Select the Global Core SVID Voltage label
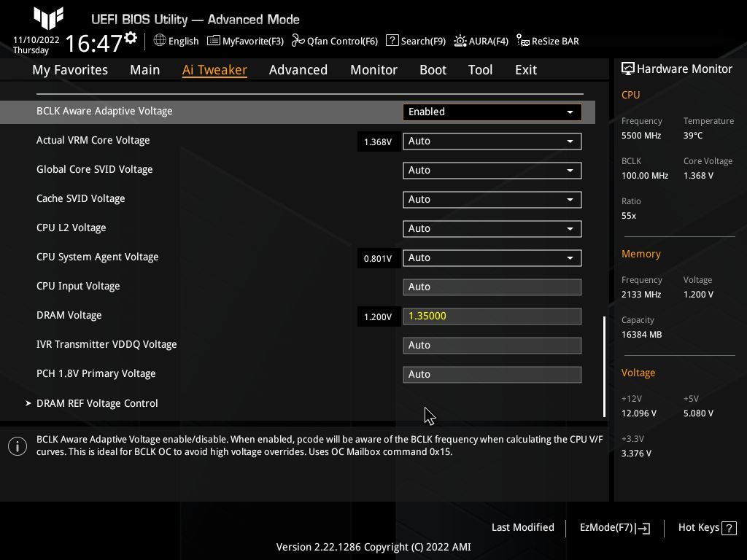747x560 pixels. [x=94, y=169]
